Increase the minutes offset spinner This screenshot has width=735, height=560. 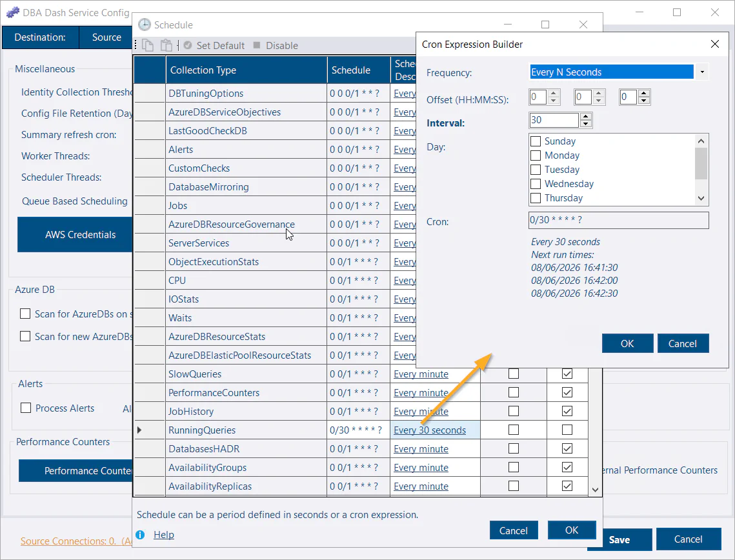[599, 94]
